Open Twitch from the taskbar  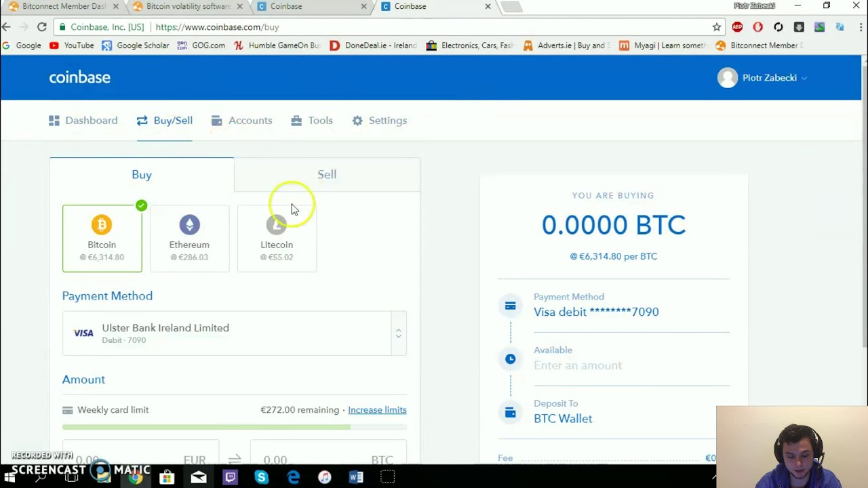[230, 477]
